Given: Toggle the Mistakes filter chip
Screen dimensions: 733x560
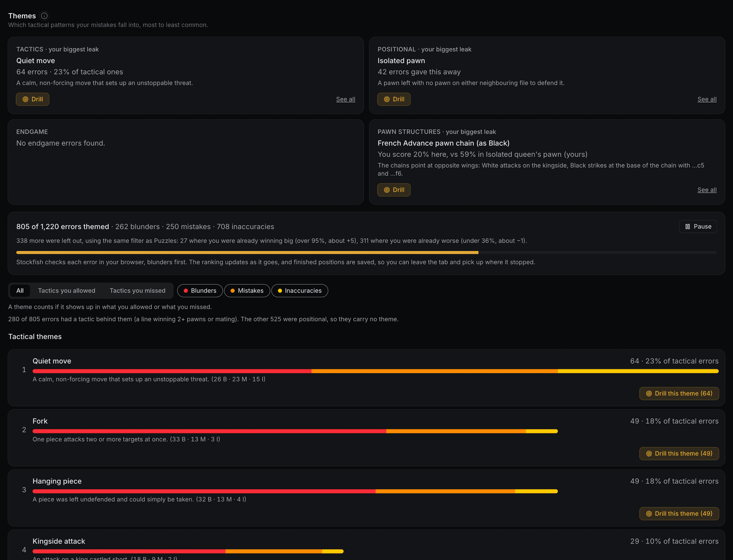Looking at the screenshot, I should pyautogui.click(x=247, y=291).
